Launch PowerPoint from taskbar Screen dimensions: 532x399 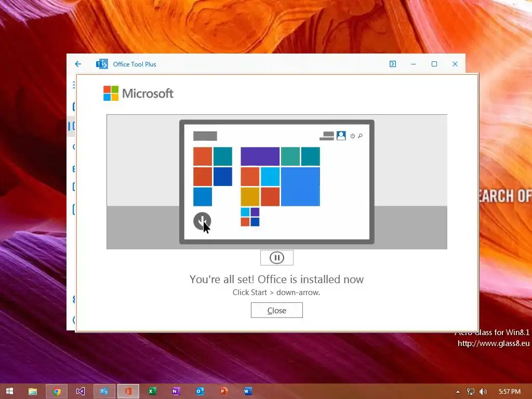pos(223,391)
